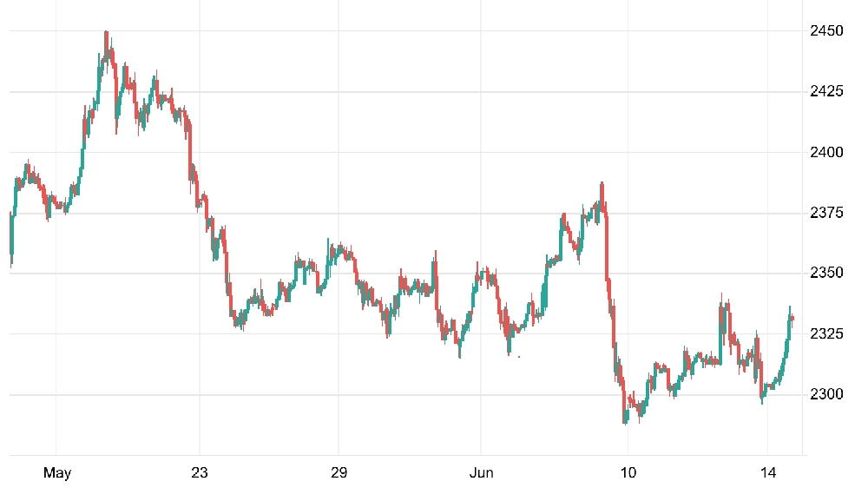Viewport: 868px width, 488px height.
Task: Click the first candle at chart's left edge
Action: [x=11, y=240]
